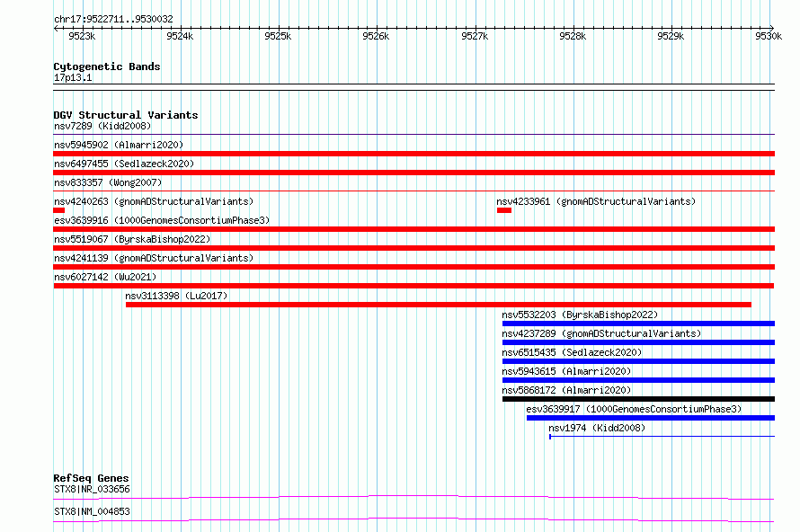
Task: Click the RefSeq Genes track title
Action: tap(91, 478)
